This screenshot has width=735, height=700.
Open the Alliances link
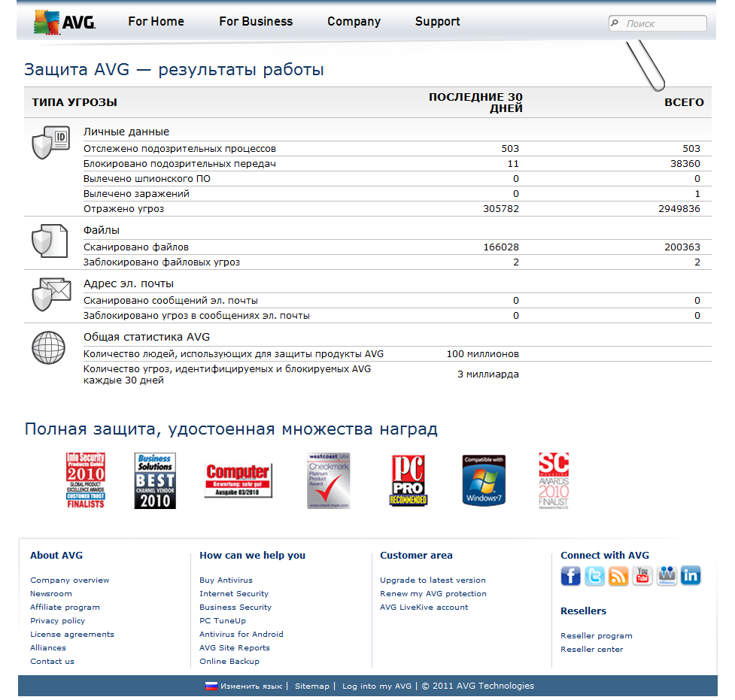click(x=48, y=647)
